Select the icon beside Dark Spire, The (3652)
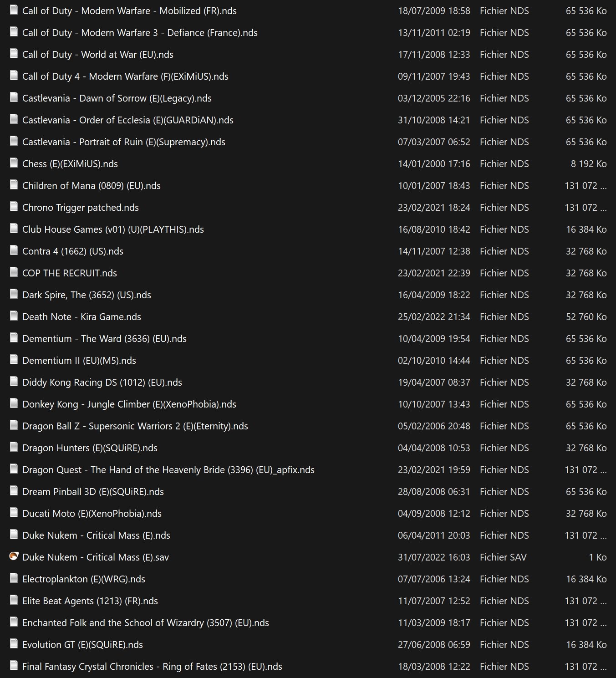 pyautogui.click(x=14, y=294)
